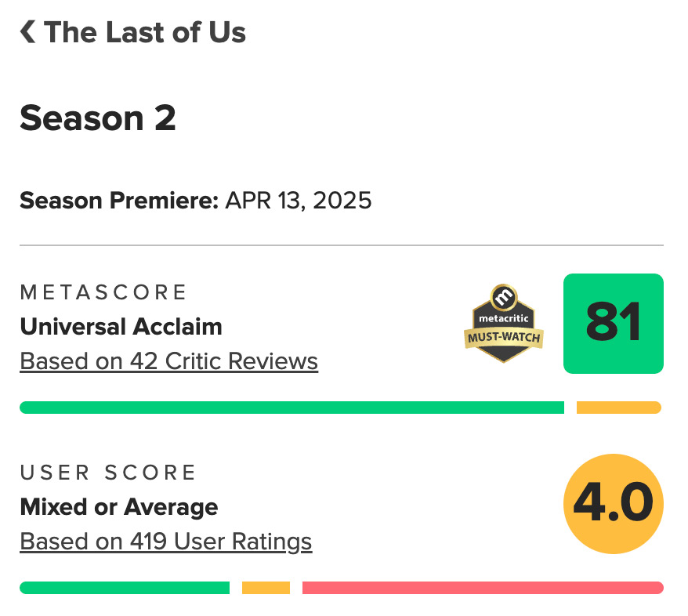Open Based on 419 User Ratings link
Screen dimensions: 688x616
point(166,542)
